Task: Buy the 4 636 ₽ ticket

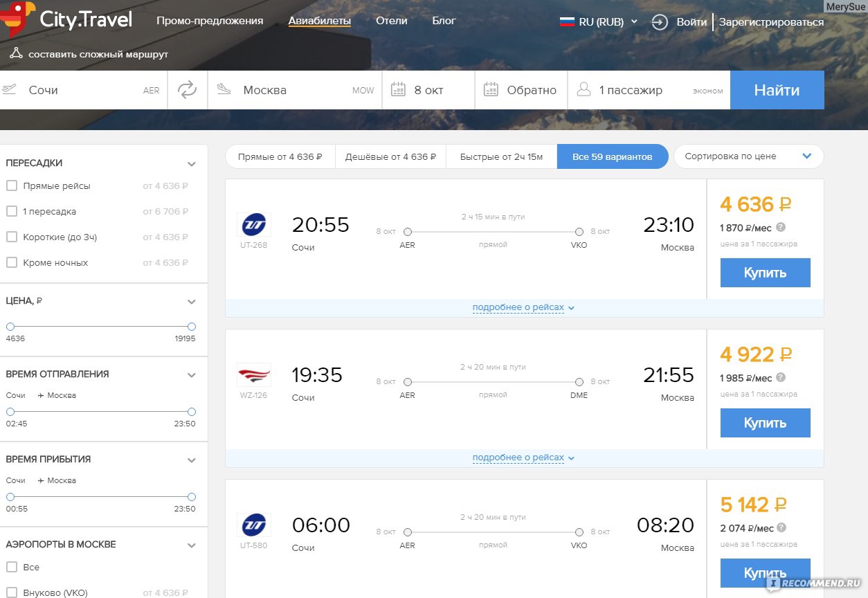Action: click(766, 273)
